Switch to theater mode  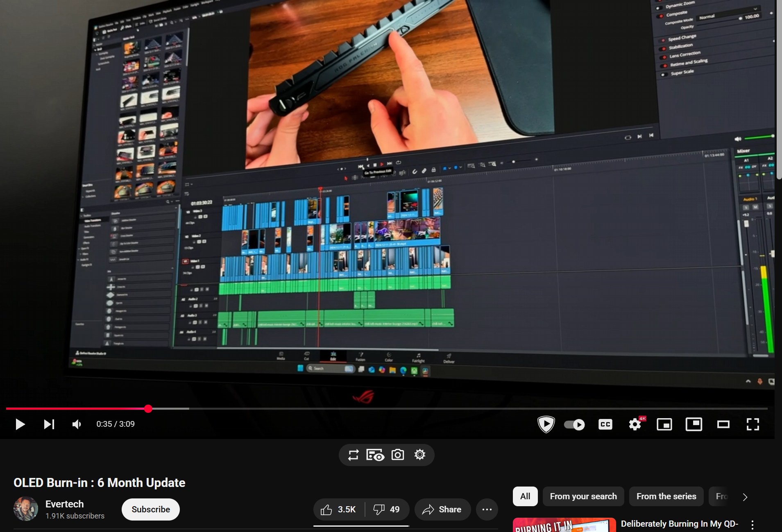coord(723,424)
